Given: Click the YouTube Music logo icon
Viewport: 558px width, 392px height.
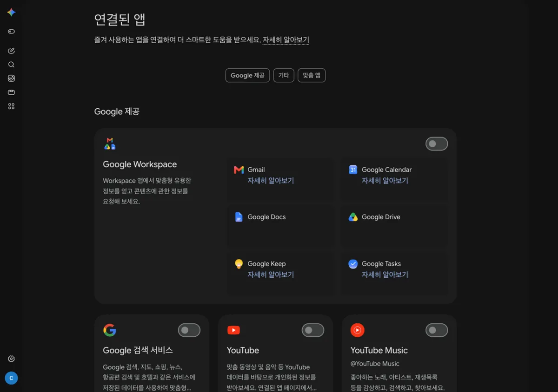Looking at the screenshot, I should click(x=358, y=330).
